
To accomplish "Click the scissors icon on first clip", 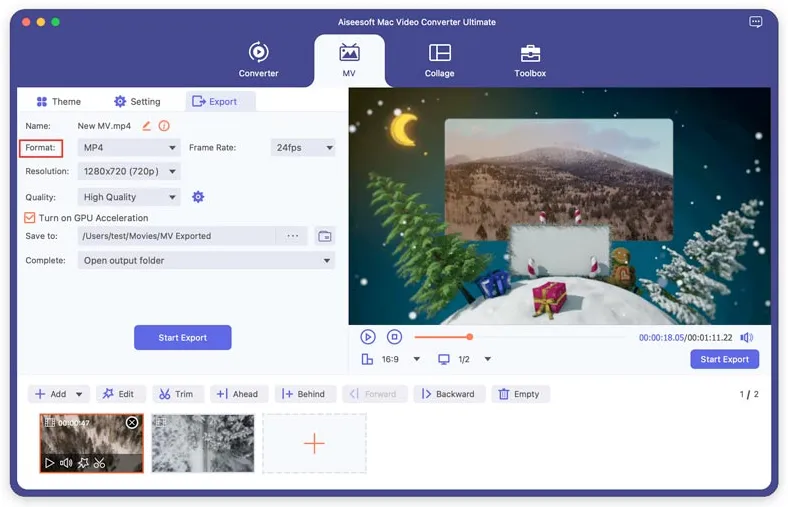I will tap(100, 463).
